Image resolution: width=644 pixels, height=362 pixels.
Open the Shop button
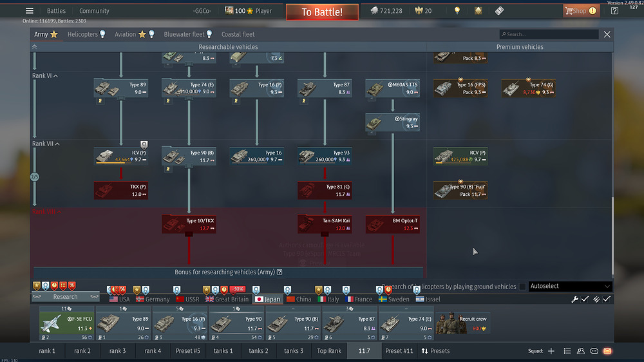point(580,11)
